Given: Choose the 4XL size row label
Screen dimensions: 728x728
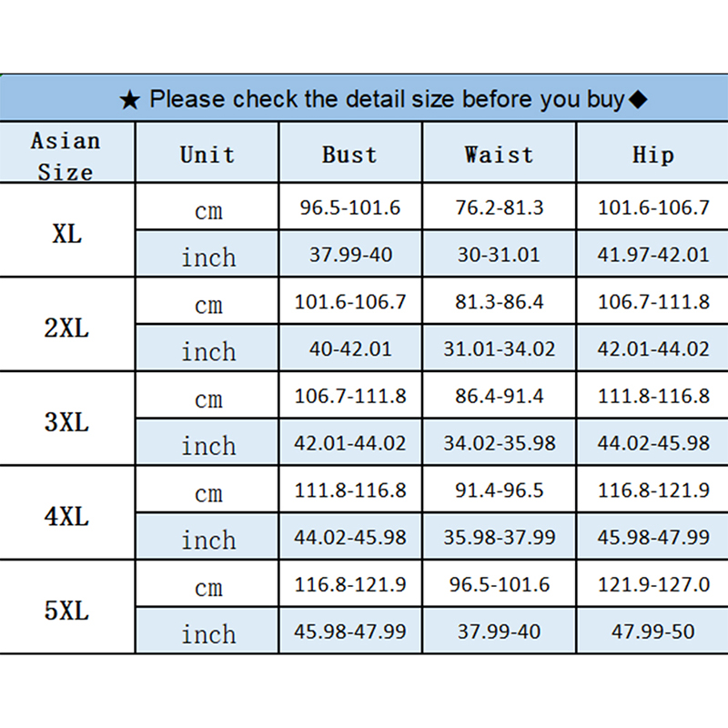Looking at the screenshot, I should point(66,516).
